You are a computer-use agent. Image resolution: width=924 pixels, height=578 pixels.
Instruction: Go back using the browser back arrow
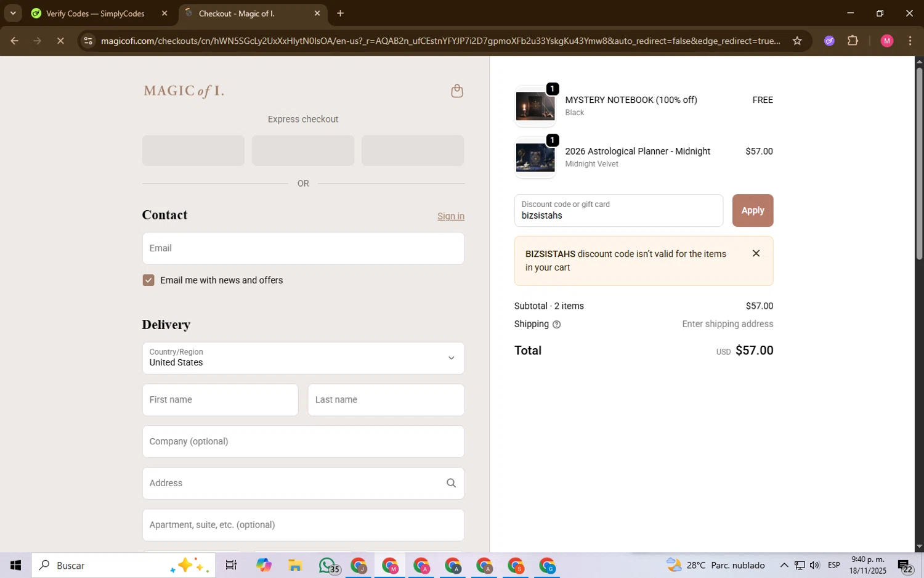click(14, 41)
